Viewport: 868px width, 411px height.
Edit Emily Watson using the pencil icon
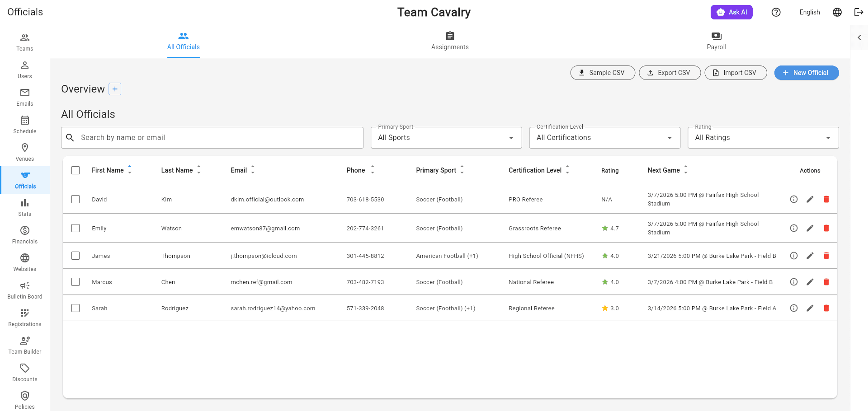click(x=810, y=228)
